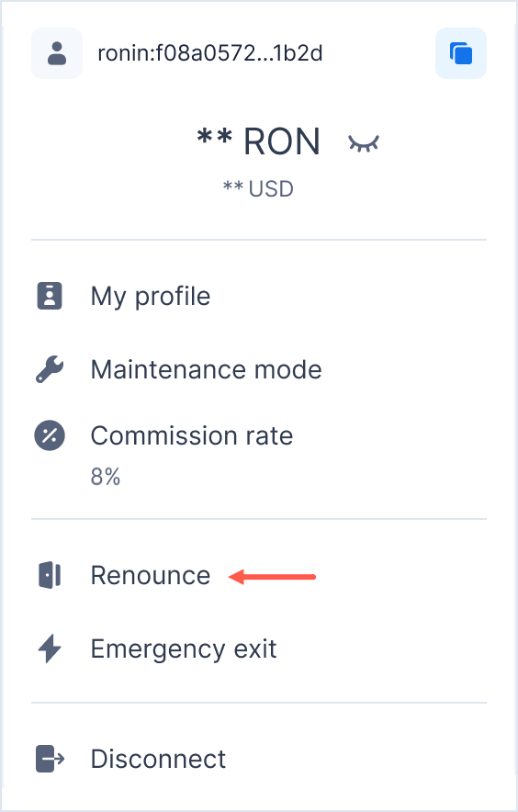Click the ronin wallet address text

click(x=209, y=53)
